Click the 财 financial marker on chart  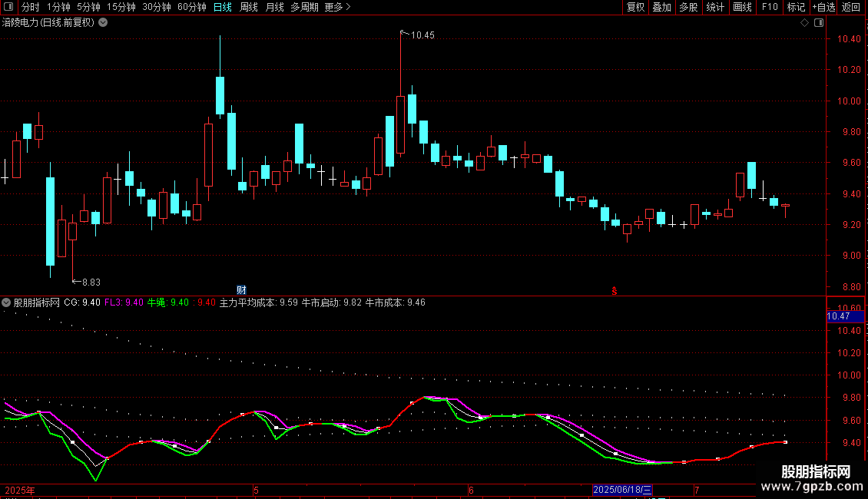[x=241, y=290]
